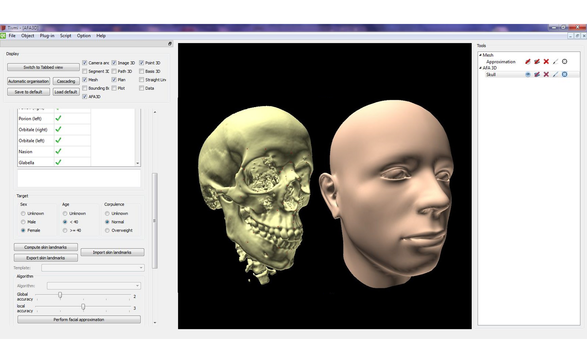Click the blue circle icon in Skull row
Screen dimensions: 587x363
click(565, 74)
